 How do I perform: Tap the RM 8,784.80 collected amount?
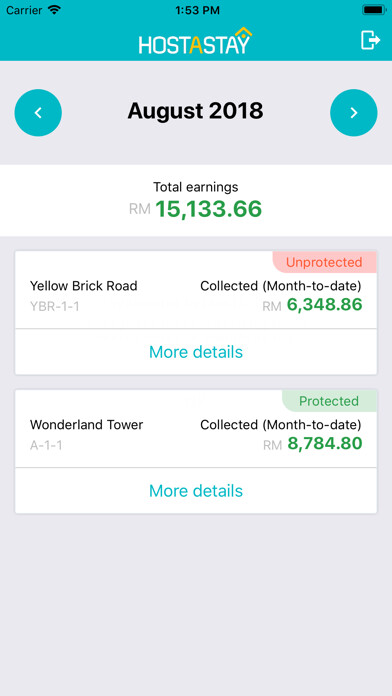[x=313, y=444]
